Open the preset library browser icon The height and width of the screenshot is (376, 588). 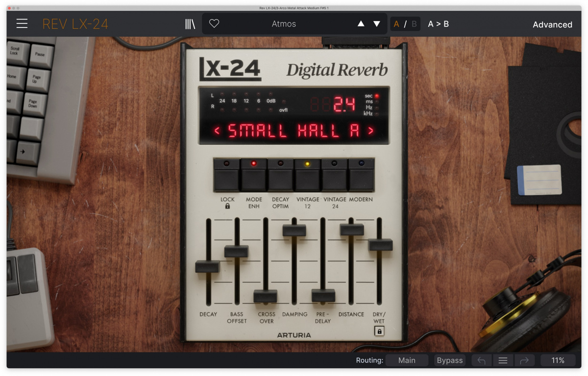point(190,23)
